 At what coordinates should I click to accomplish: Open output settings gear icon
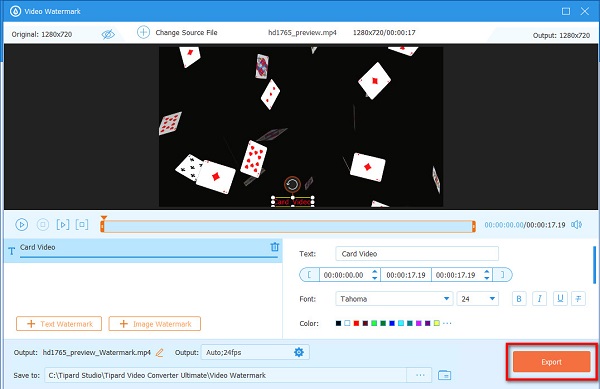click(299, 352)
